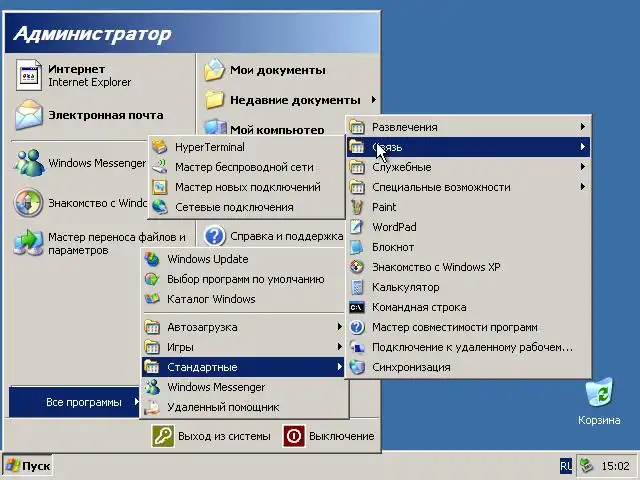The height and width of the screenshot is (480, 640).
Task: Expand the Развлечения submenu arrow
Action: coord(583,127)
